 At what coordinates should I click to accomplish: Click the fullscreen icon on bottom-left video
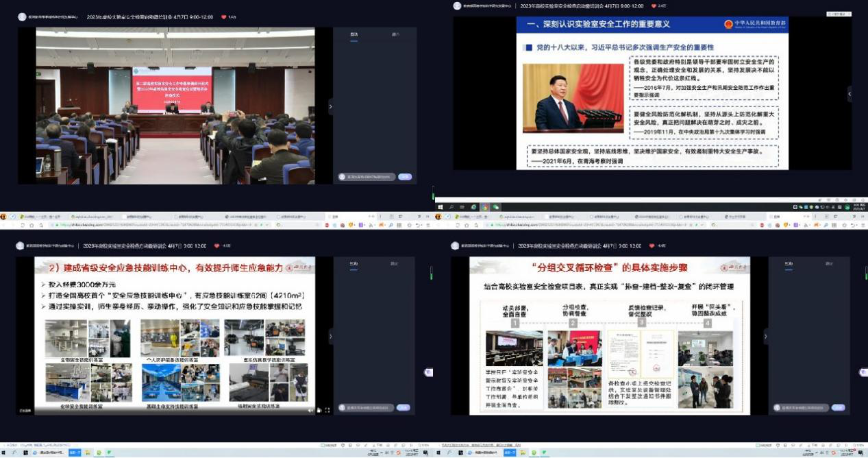point(327,410)
